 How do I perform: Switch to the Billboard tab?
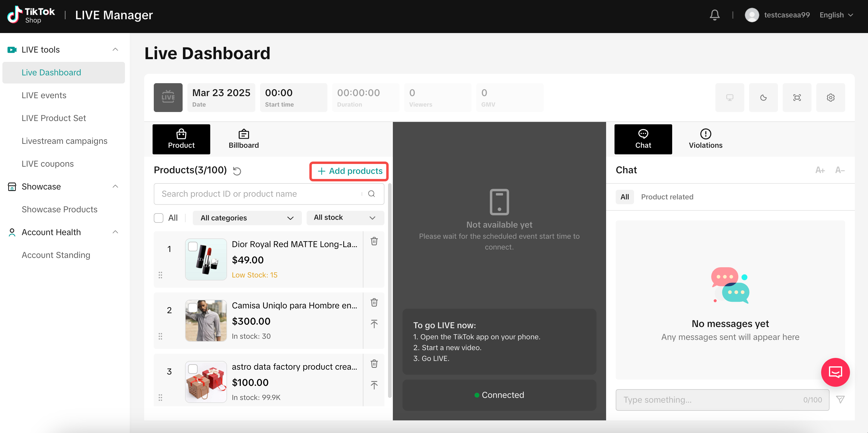(x=244, y=139)
